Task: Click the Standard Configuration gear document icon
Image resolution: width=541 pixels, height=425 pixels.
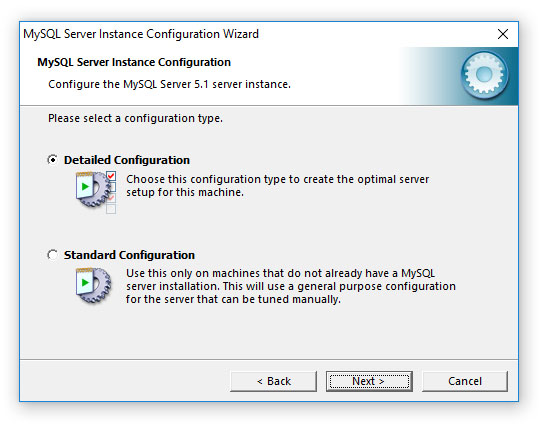Action: (x=94, y=286)
